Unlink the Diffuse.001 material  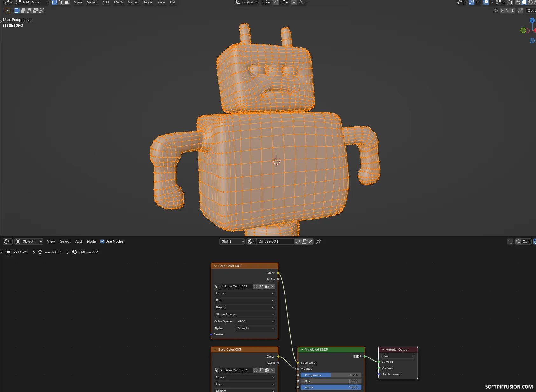311,241
